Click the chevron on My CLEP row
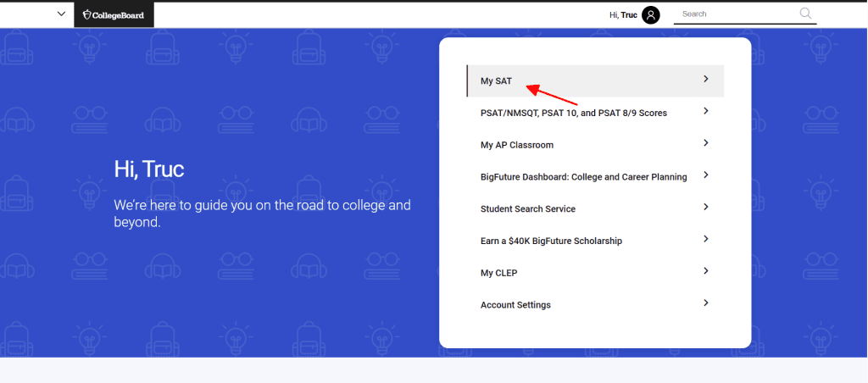Image resolution: width=868 pixels, height=383 pixels. click(x=706, y=270)
